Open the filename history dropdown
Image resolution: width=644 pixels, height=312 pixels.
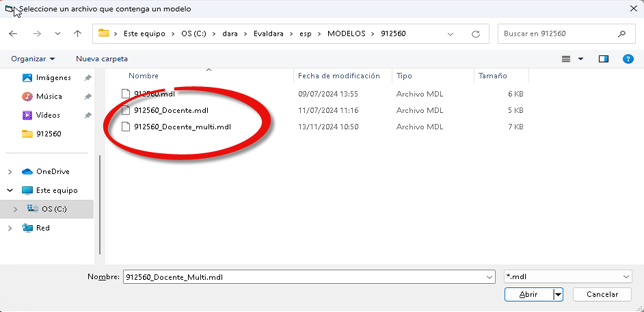[x=489, y=277]
